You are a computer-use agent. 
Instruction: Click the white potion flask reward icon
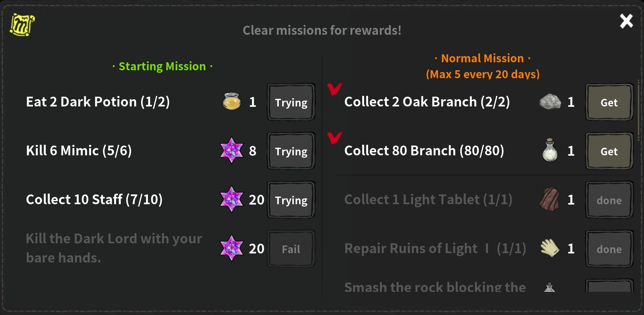550,150
